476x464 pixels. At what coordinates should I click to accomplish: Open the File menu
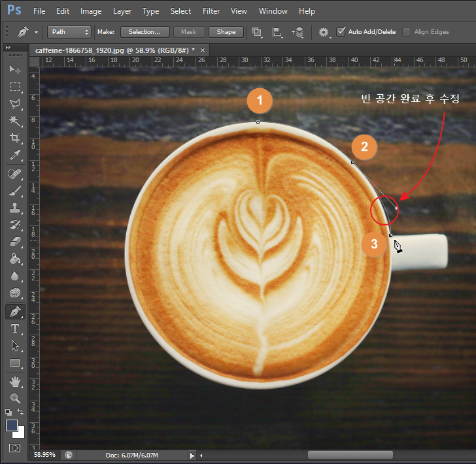click(x=39, y=11)
